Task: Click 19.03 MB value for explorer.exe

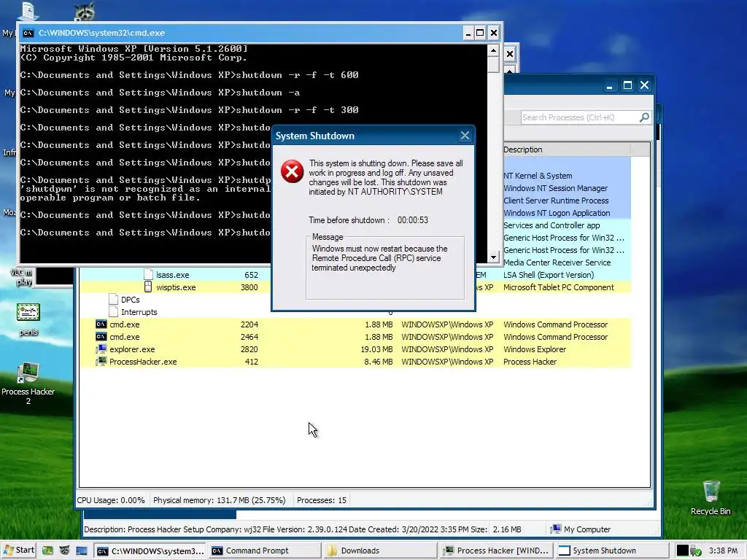Action: tap(377, 349)
